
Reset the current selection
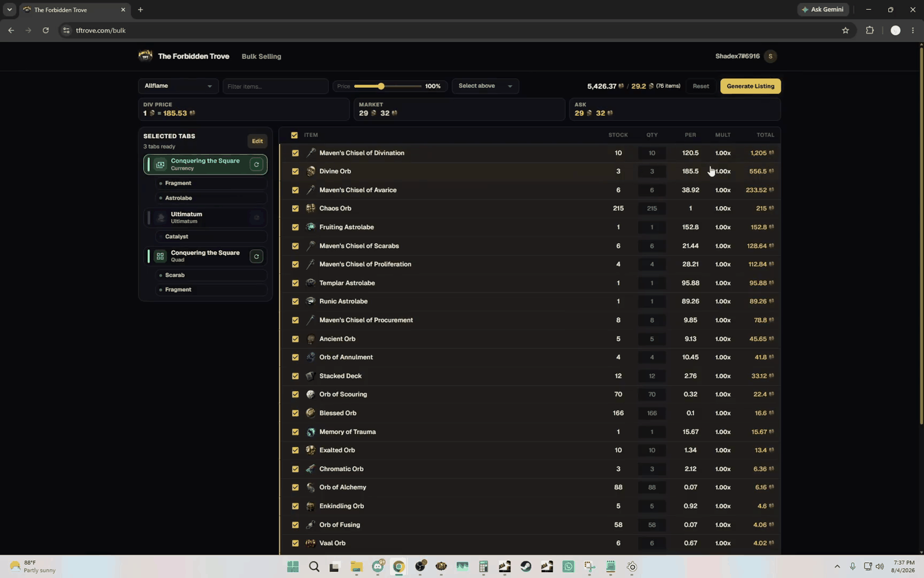pos(701,86)
